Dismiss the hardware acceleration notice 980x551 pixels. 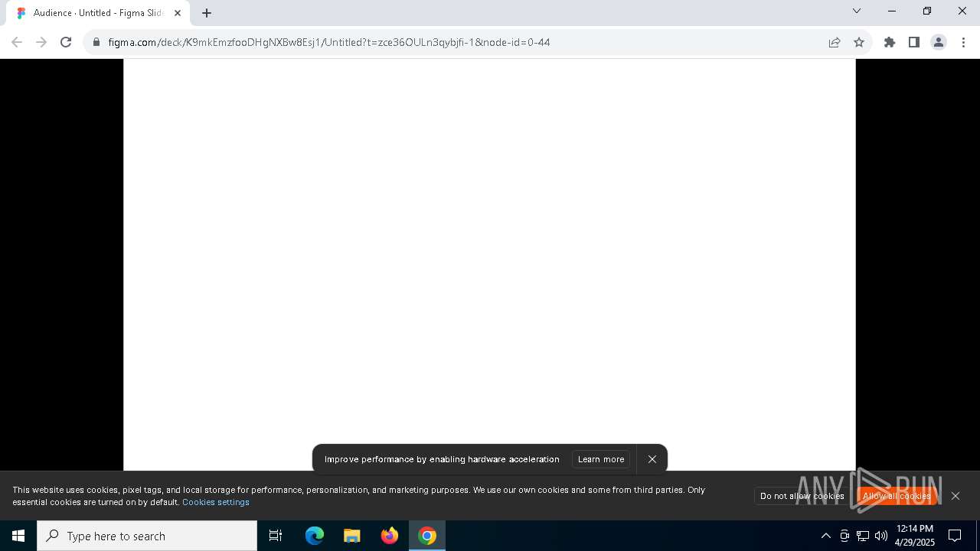pyautogui.click(x=652, y=459)
